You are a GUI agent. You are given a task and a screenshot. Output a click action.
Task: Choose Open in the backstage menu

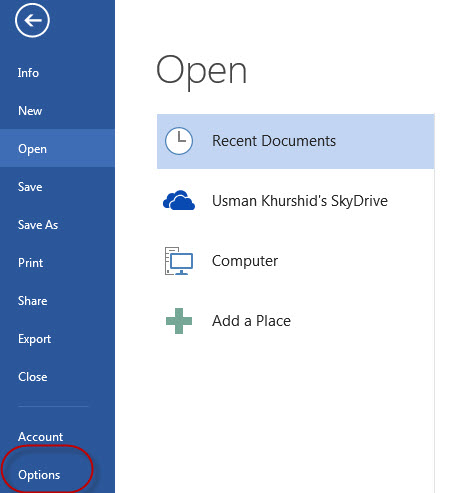tap(57, 149)
